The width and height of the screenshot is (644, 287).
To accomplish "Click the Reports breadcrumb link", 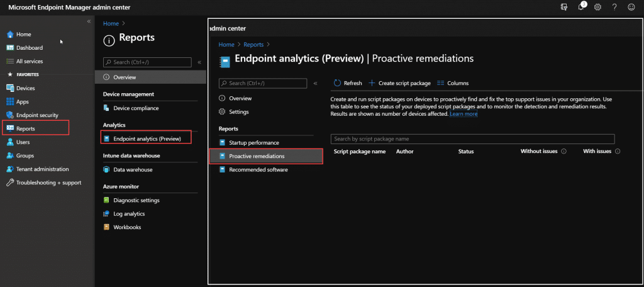I will click(253, 45).
